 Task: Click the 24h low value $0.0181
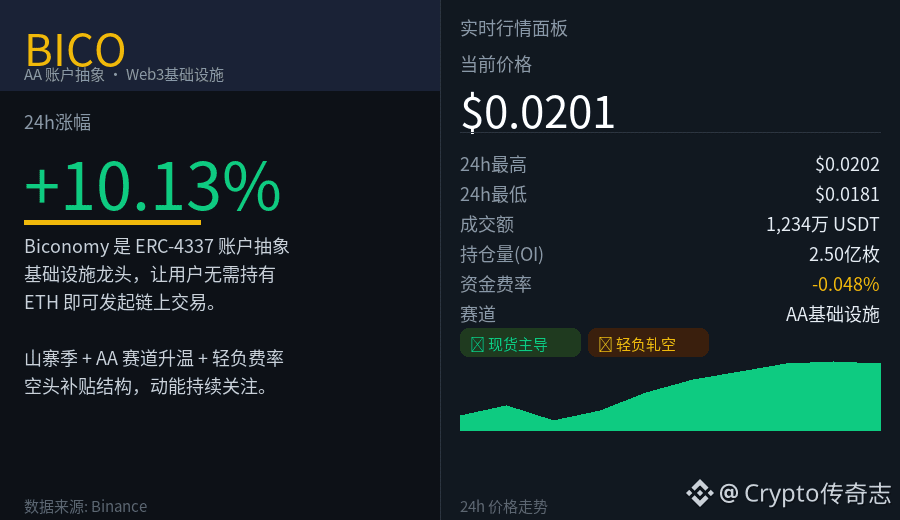pos(847,195)
